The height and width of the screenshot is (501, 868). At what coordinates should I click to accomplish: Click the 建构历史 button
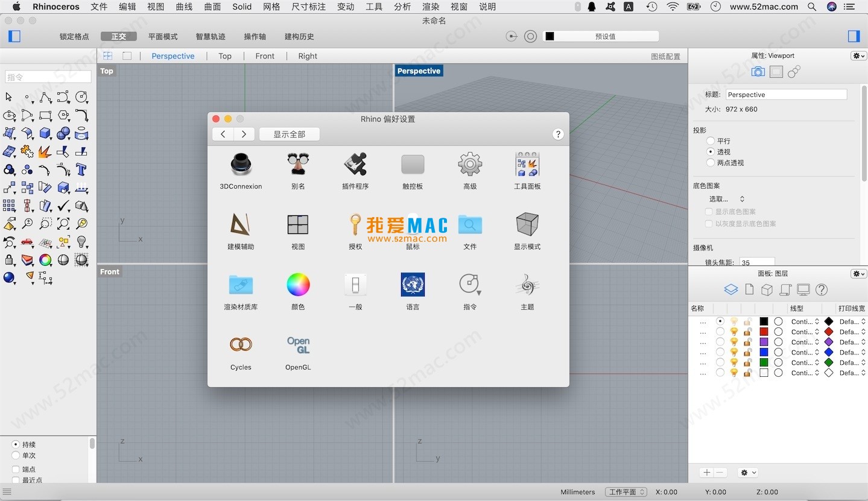[x=299, y=36]
